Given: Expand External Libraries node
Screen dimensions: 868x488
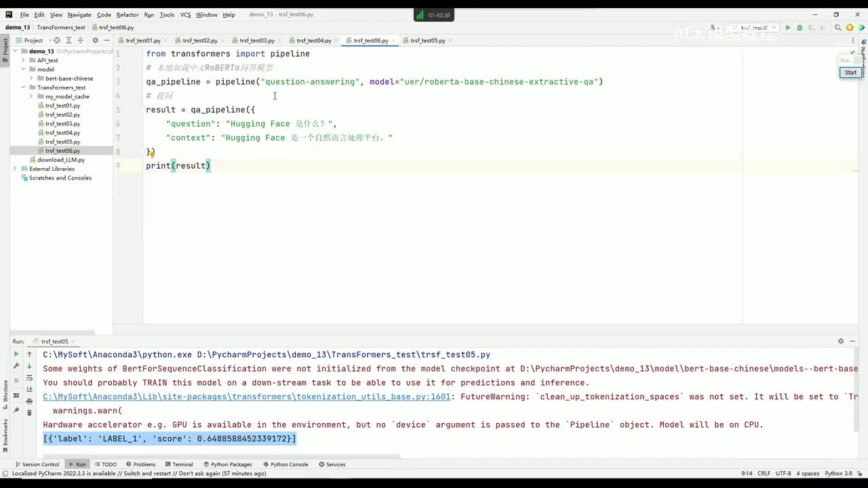Looking at the screenshot, I should tap(15, 169).
